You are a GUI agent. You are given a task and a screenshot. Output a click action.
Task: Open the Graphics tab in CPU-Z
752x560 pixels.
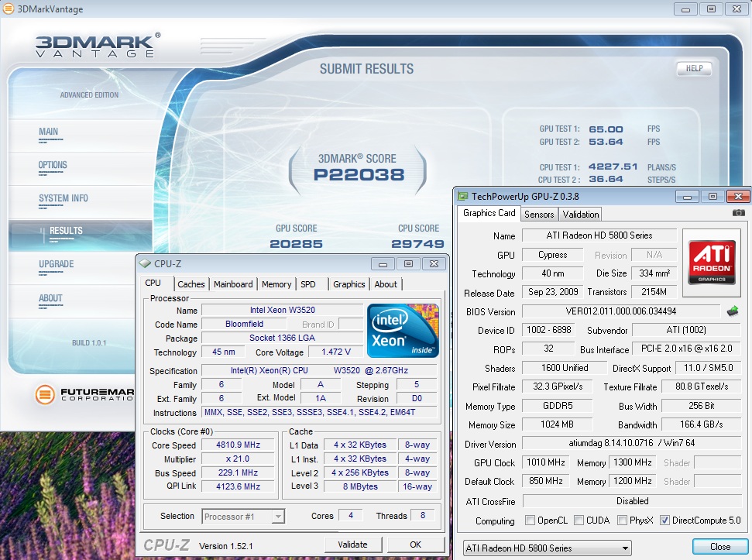(x=349, y=284)
